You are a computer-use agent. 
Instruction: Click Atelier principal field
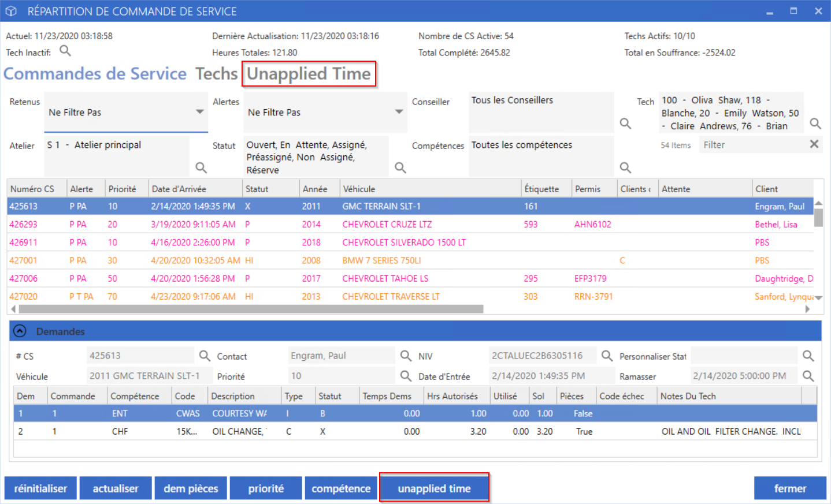coord(117,156)
